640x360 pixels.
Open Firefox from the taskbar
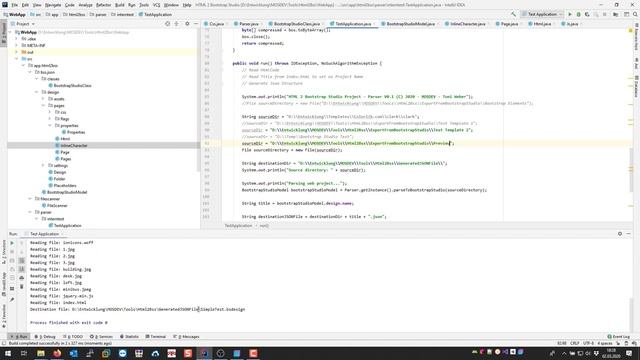coord(57,353)
